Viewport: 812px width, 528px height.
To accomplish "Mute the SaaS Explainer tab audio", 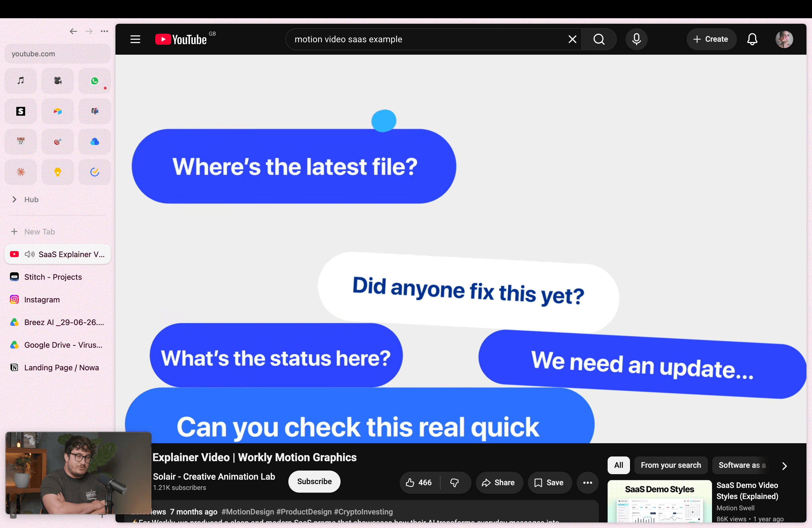I will click(30, 254).
